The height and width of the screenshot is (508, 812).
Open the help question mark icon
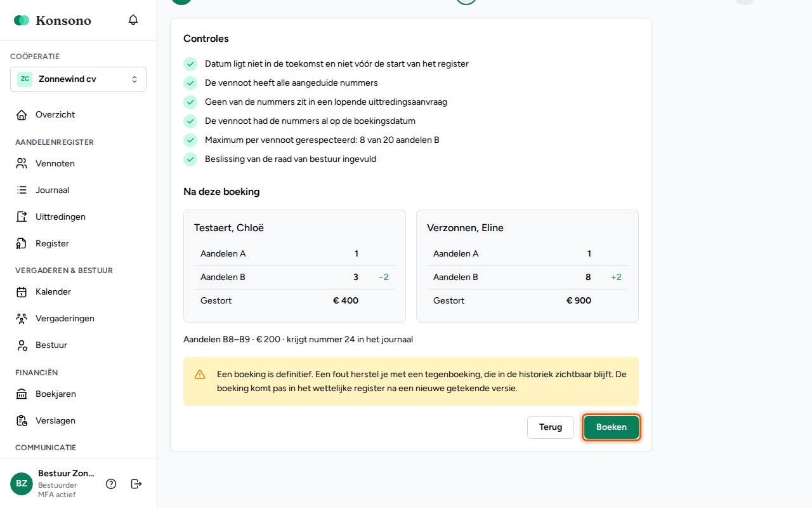pos(111,484)
